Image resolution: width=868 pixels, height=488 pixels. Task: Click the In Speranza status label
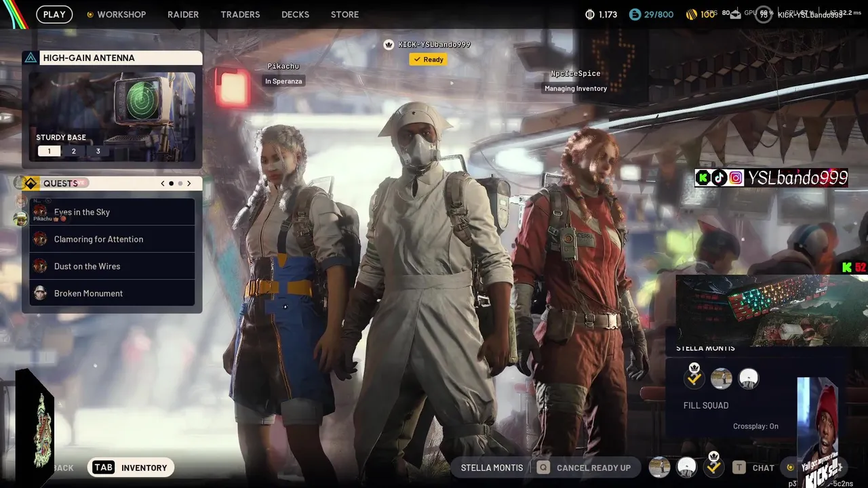283,81
